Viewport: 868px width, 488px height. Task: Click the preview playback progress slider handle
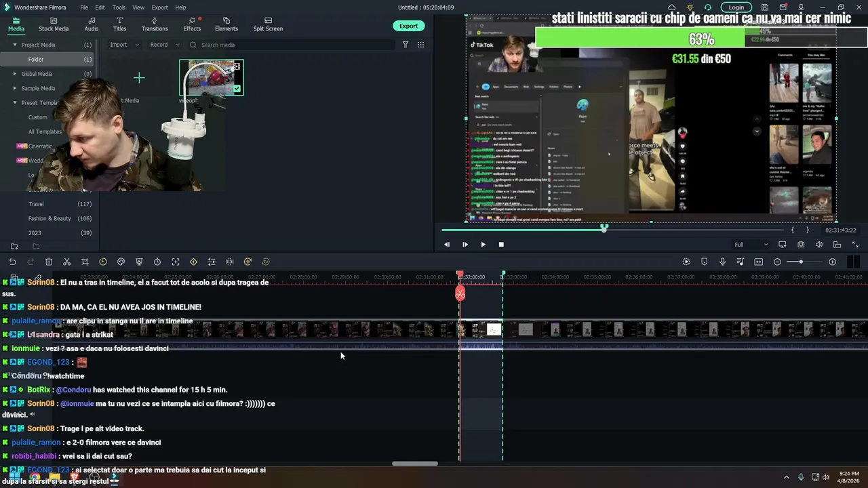(604, 228)
